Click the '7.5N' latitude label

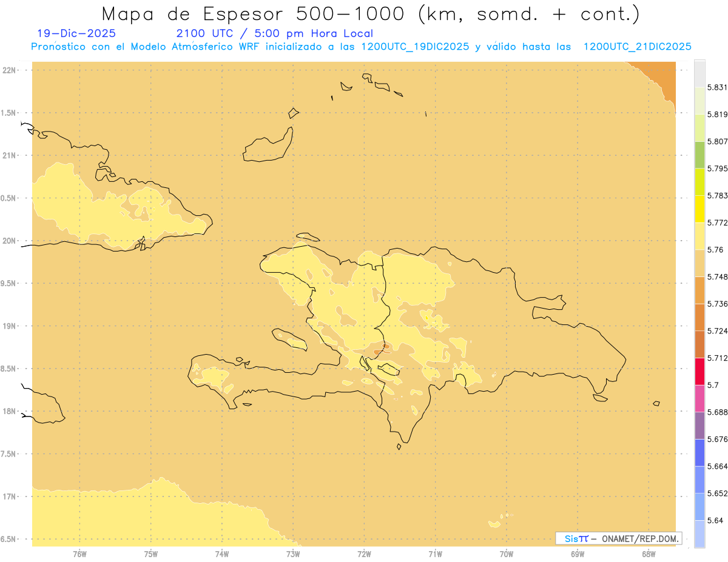click(x=8, y=454)
